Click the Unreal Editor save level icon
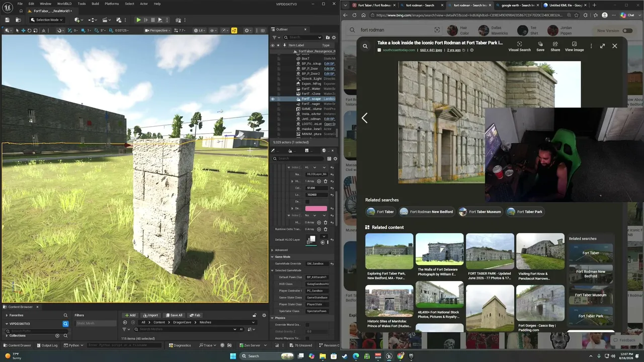This screenshot has width=644, height=362. pyautogui.click(x=7, y=20)
